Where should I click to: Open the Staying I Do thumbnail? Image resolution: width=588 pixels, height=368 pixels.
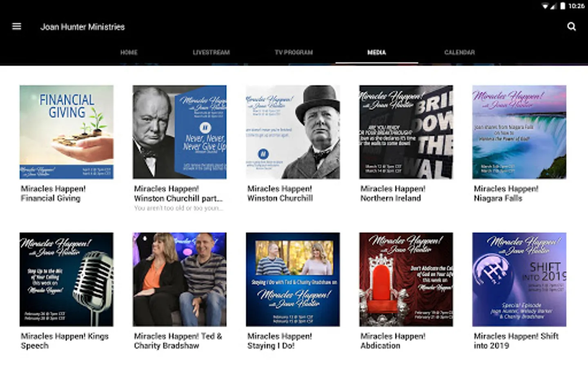(x=293, y=279)
